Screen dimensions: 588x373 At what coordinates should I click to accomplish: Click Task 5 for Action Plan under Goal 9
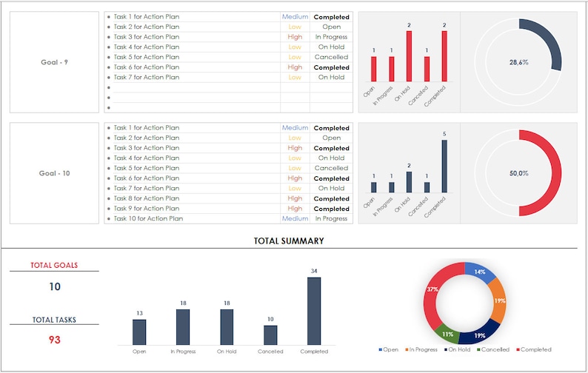click(147, 57)
